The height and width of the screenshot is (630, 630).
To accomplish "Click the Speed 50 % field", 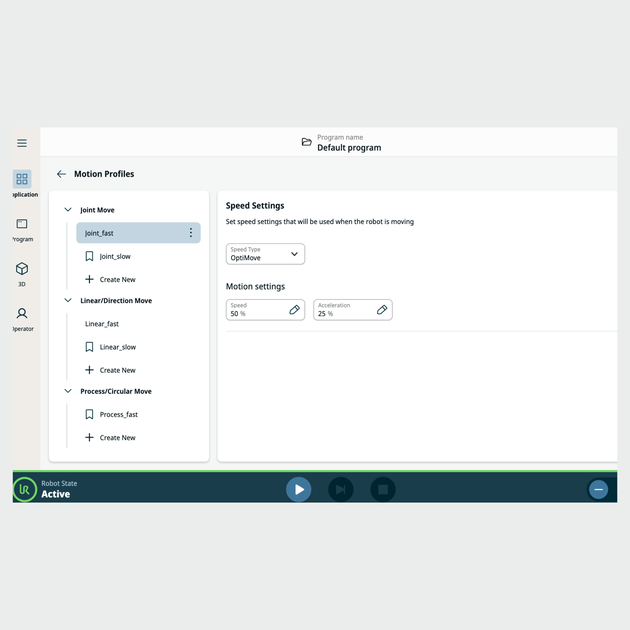I will tap(265, 310).
